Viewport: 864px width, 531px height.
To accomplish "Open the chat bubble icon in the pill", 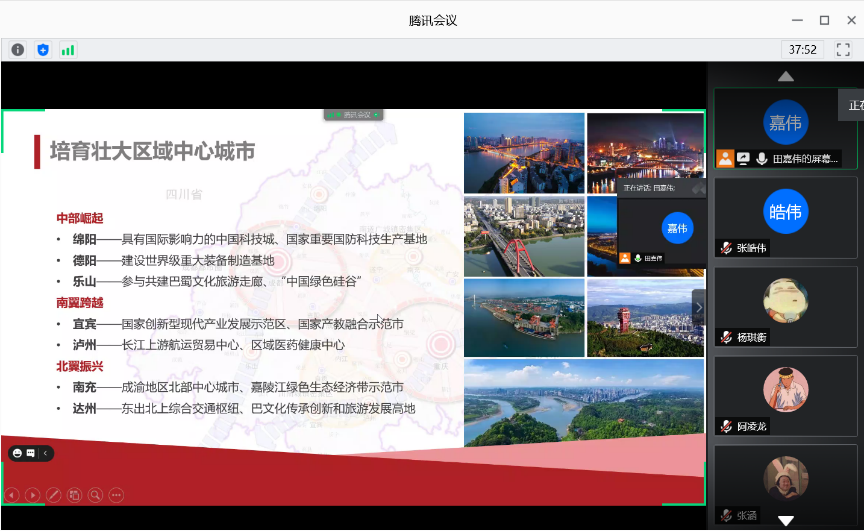I will (31, 453).
